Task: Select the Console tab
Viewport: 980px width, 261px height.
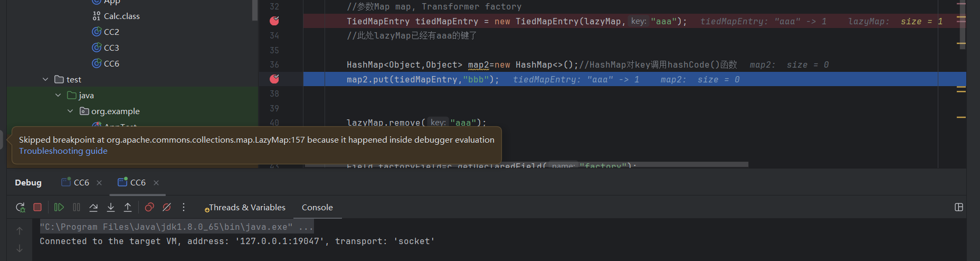Action: (317, 207)
